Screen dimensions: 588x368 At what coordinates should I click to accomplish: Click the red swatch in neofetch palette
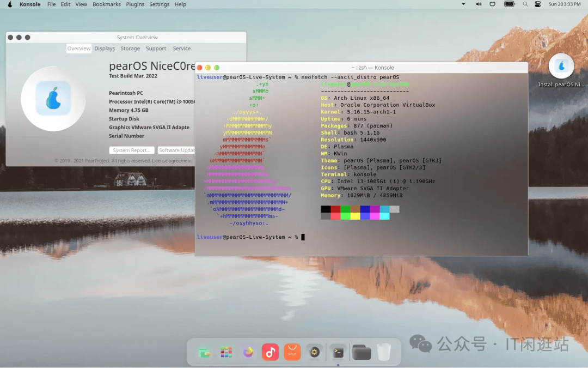tap(335, 209)
